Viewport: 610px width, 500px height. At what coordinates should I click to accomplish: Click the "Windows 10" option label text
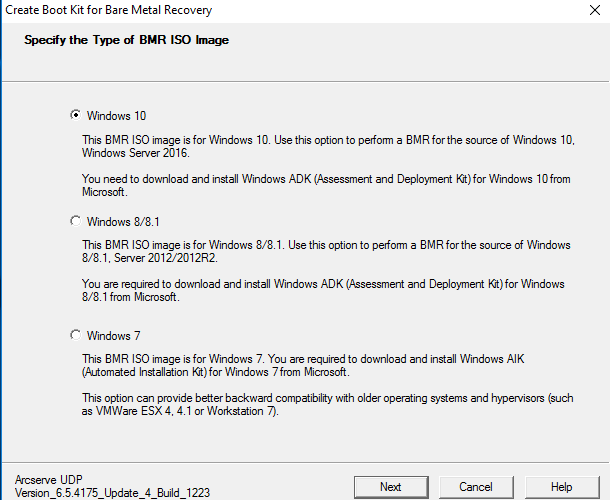click(116, 116)
